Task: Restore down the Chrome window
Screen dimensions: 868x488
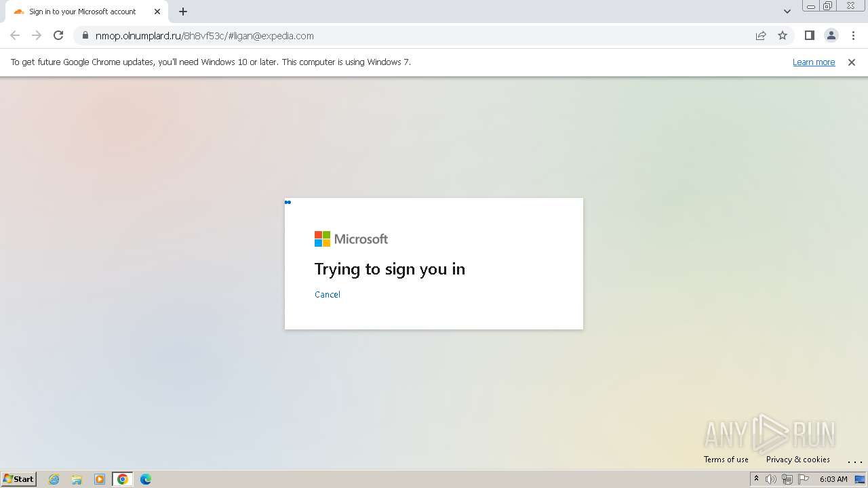Action: click(828, 6)
